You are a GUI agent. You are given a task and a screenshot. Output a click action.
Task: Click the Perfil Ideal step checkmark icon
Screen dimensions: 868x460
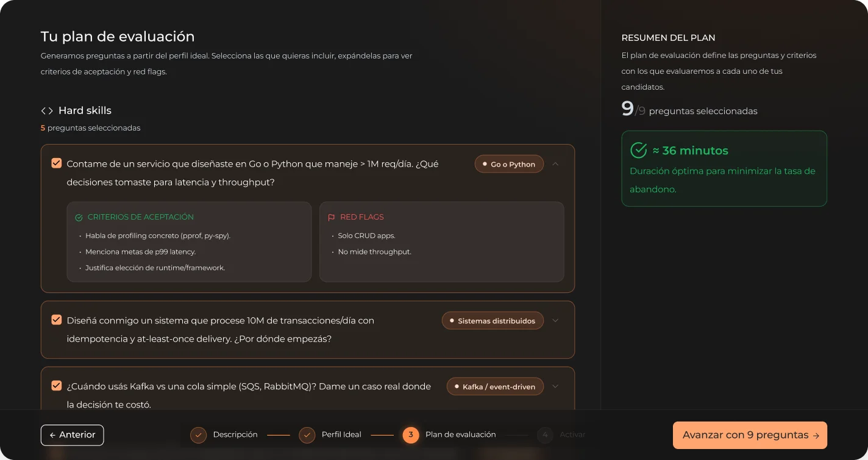click(307, 435)
